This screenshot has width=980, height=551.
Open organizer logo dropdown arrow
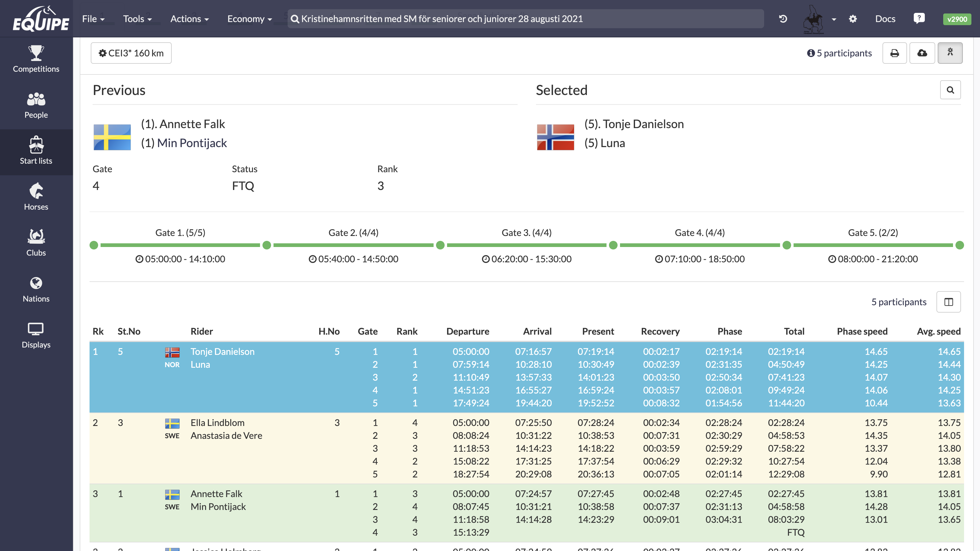pyautogui.click(x=834, y=19)
